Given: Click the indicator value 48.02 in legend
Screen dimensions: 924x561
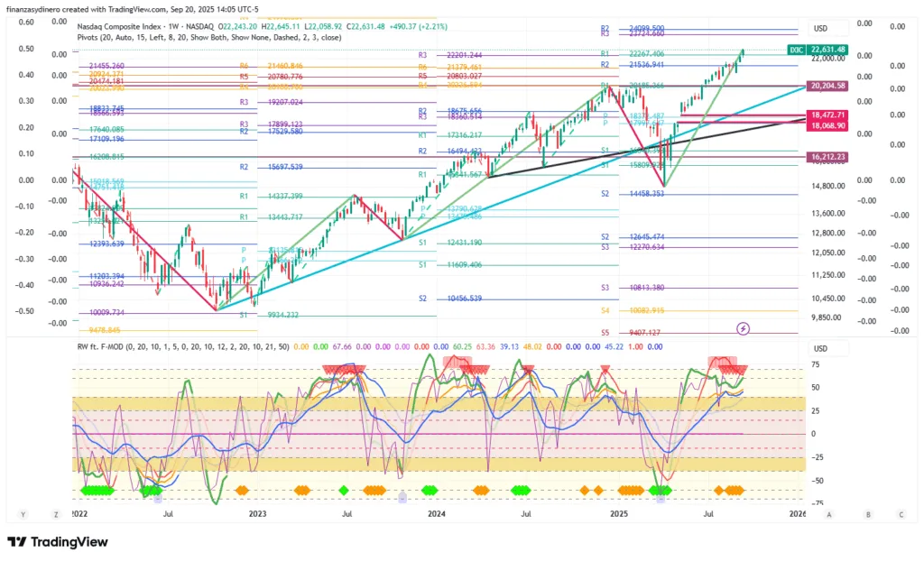Looking at the screenshot, I should [x=532, y=346].
